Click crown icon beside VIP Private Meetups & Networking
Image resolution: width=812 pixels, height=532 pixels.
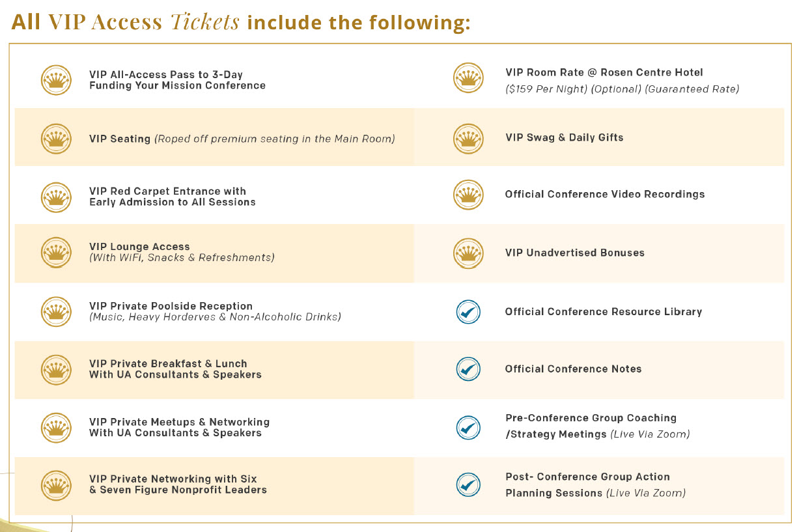pos(56,427)
